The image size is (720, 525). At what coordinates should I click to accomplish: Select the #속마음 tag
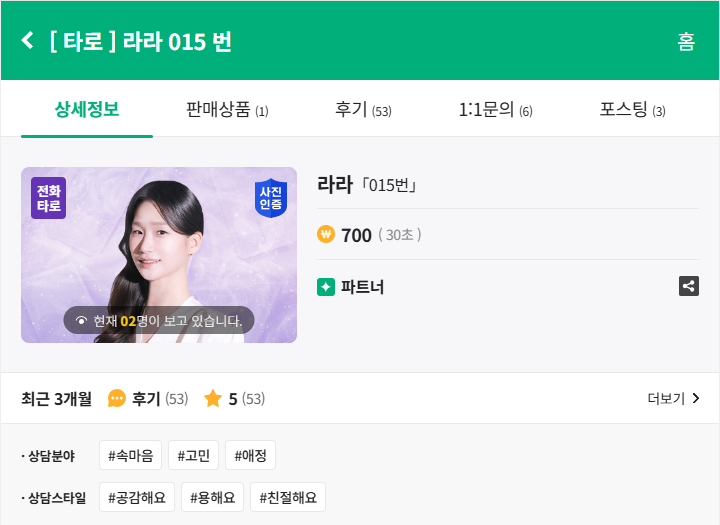click(130, 455)
